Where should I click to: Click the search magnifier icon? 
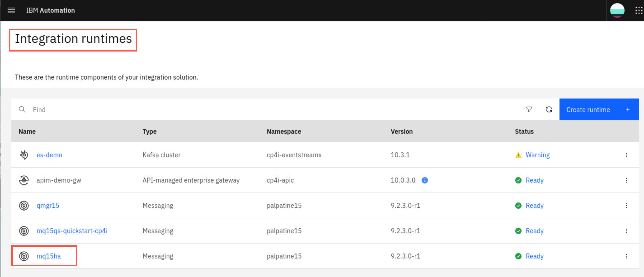pyautogui.click(x=22, y=110)
